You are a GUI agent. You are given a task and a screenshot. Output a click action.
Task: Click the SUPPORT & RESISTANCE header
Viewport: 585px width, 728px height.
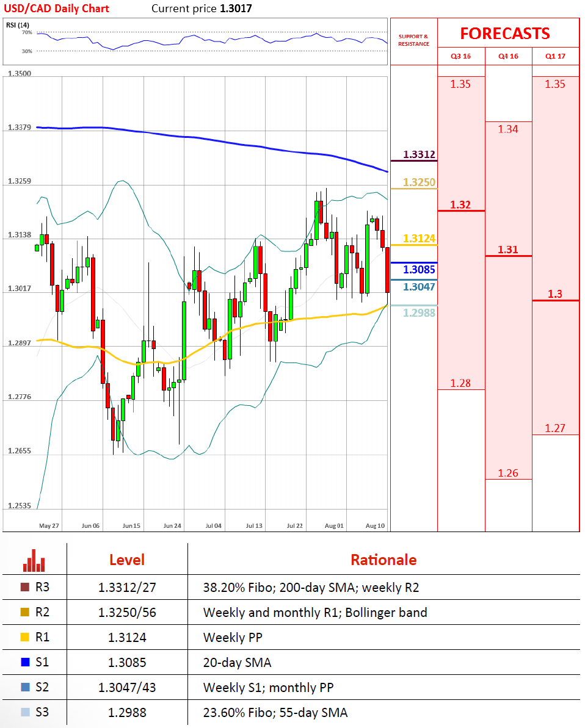tap(413, 40)
